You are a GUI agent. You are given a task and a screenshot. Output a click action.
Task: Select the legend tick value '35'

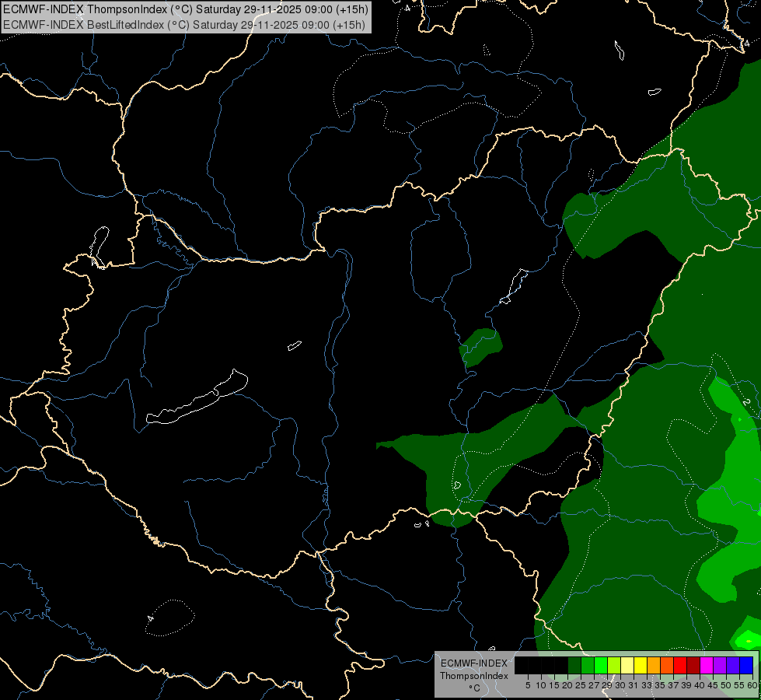coord(660,685)
